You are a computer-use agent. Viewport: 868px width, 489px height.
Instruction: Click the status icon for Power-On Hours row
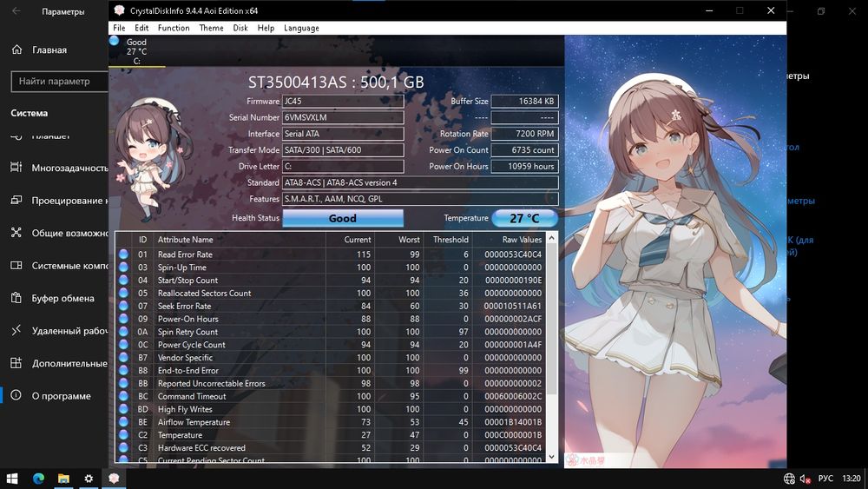coord(123,319)
